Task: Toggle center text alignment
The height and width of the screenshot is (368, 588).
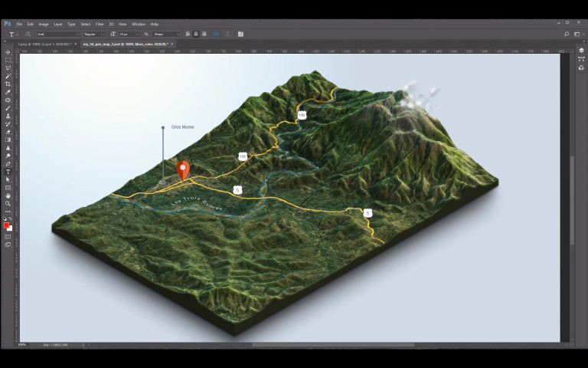Action: pyautogui.click(x=196, y=34)
